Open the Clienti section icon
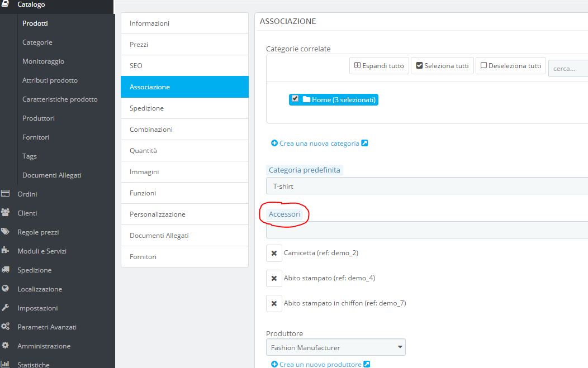 tap(8, 213)
